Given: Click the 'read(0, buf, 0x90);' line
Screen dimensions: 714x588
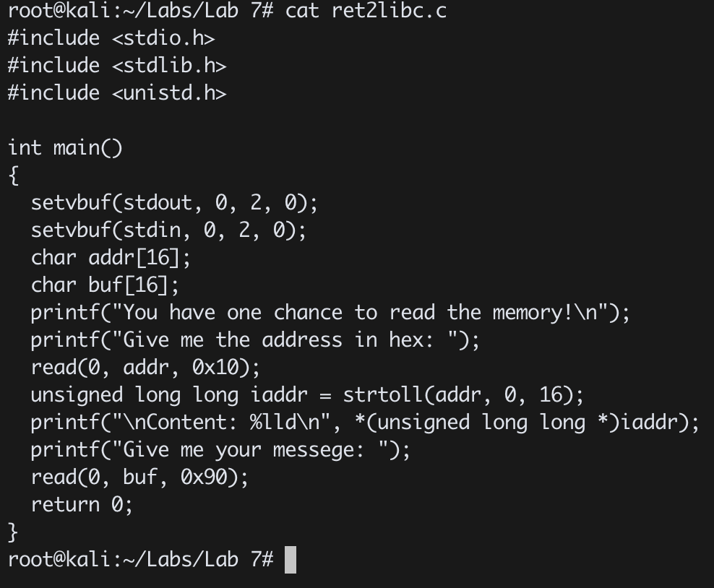Looking at the screenshot, I should (139, 477).
